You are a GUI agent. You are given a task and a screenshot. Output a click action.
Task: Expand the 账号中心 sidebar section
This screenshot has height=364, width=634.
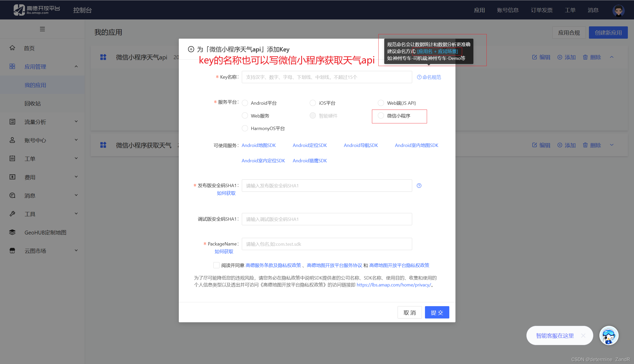tap(76, 140)
